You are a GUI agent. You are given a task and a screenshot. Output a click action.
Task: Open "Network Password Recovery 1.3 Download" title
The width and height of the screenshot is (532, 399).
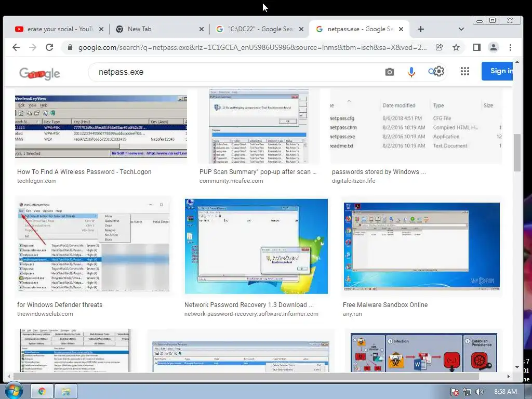click(x=249, y=304)
